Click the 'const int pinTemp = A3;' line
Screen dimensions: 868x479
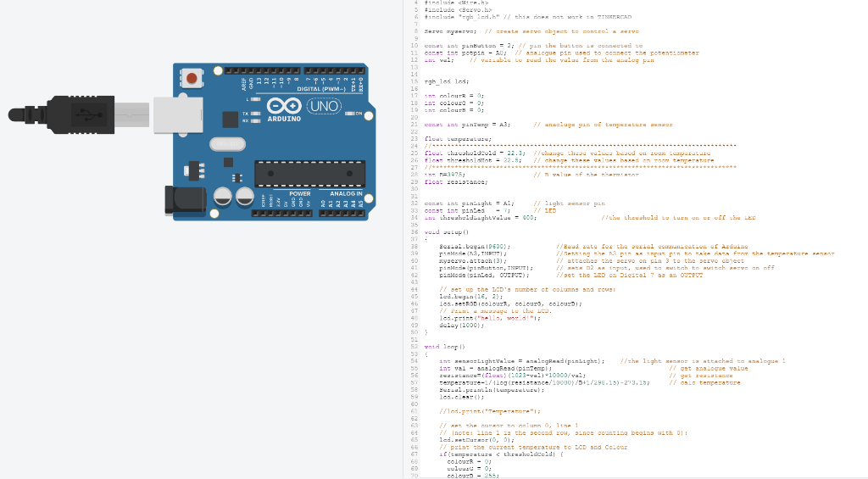467,125
